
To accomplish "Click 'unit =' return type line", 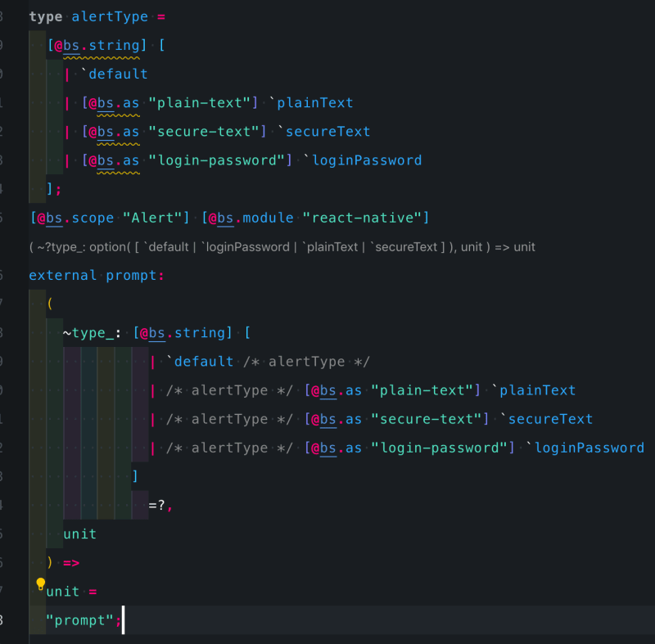I will (x=71, y=592).
